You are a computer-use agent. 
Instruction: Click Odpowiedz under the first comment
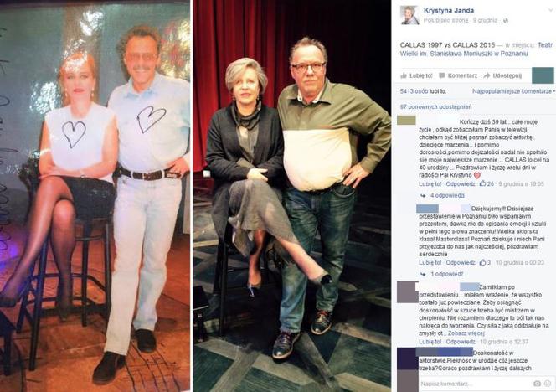461,183
